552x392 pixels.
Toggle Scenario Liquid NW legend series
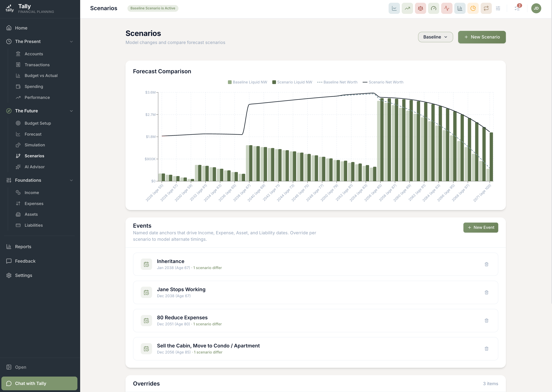tap(292, 82)
